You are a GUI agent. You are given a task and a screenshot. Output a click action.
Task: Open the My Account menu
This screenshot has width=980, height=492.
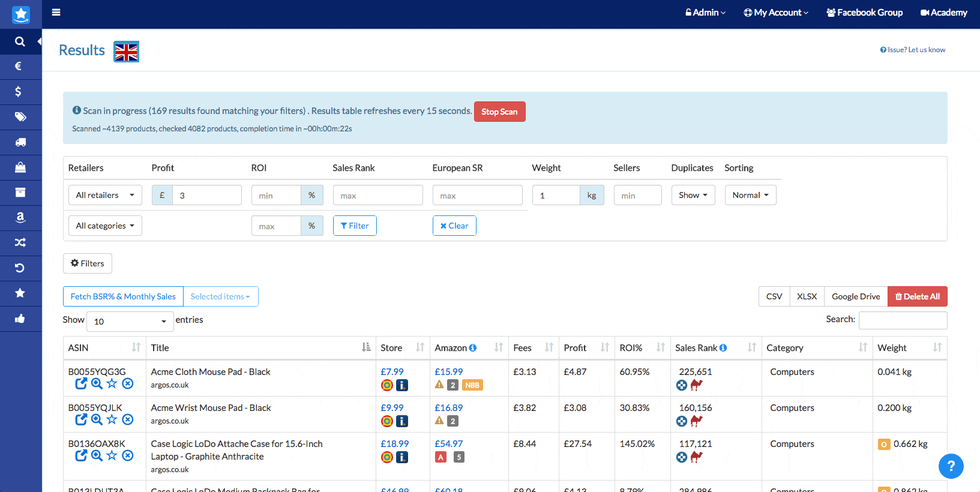776,13
